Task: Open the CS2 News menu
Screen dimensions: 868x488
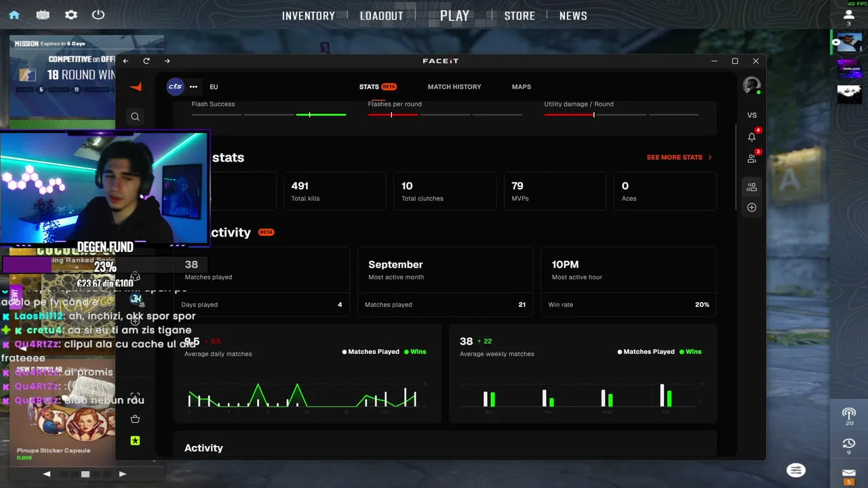Action: click(x=573, y=16)
